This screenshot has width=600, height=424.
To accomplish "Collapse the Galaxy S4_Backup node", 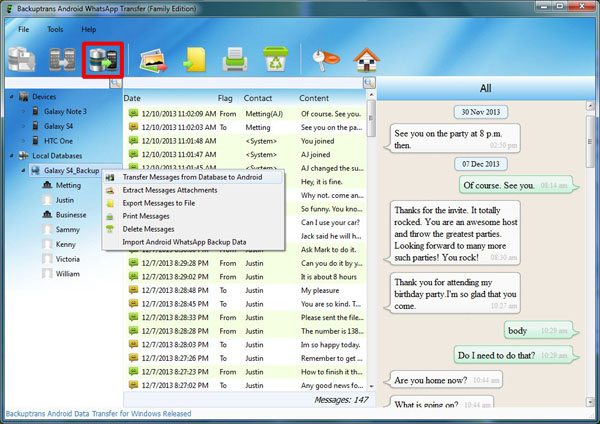I will (x=23, y=171).
